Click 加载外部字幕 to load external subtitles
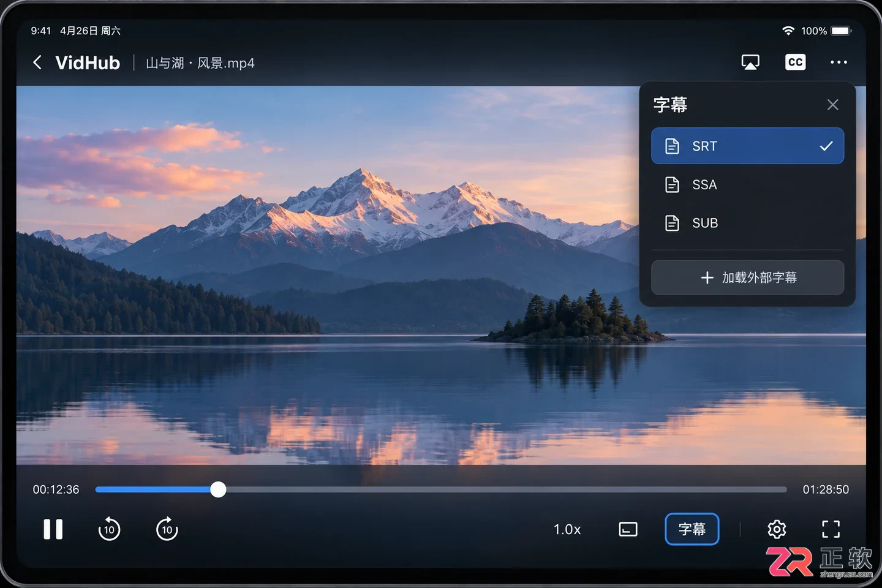 click(747, 277)
